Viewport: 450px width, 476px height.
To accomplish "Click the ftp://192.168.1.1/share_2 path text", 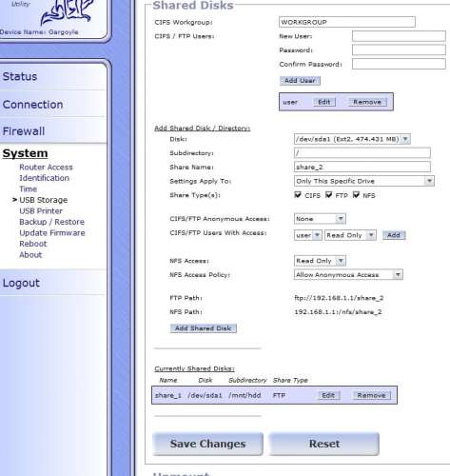I will (x=339, y=298).
